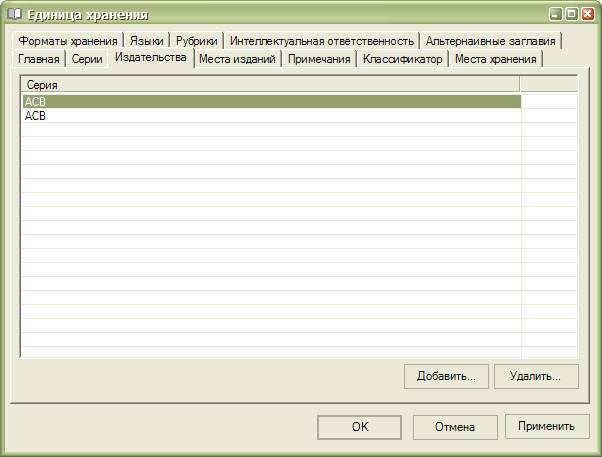This screenshot has height=457, width=602.
Task: Open the Классификатор tab
Action: [x=402, y=60]
